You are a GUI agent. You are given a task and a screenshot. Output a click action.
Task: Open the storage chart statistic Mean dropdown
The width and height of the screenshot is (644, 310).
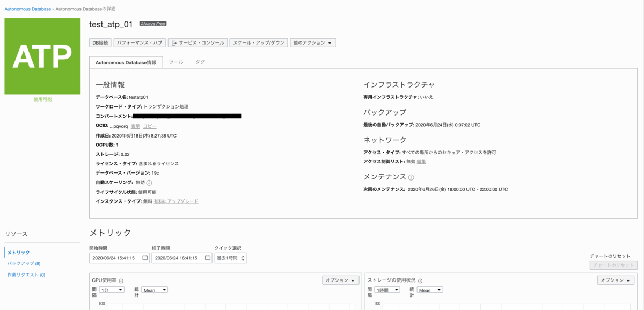point(430,290)
